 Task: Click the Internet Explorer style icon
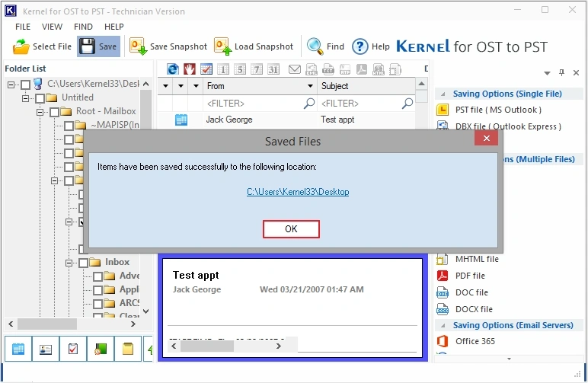tap(172, 69)
